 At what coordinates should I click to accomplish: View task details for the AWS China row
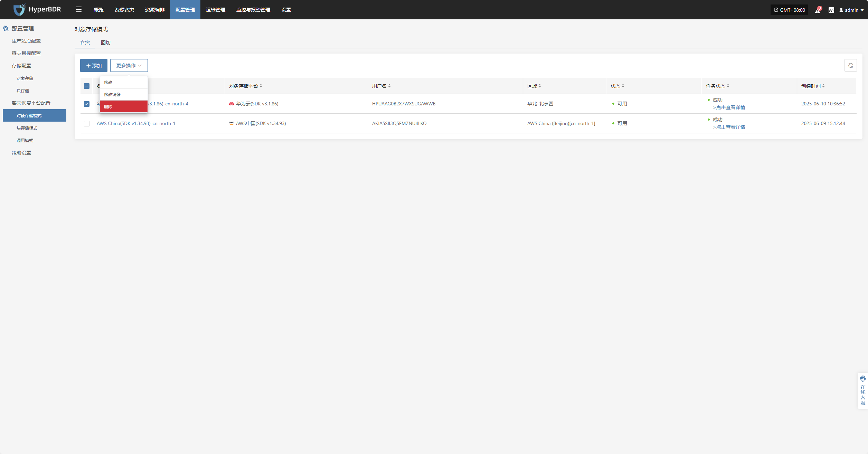coord(729,127)
